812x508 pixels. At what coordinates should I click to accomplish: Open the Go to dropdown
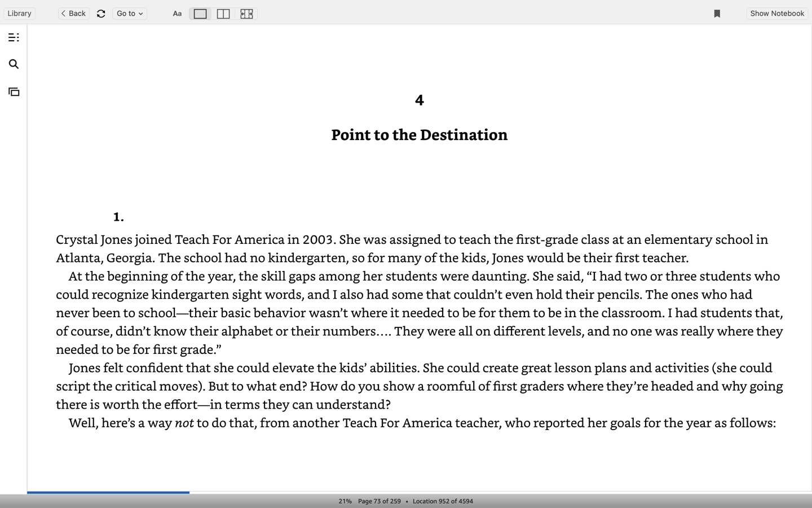tap(130, 14)
